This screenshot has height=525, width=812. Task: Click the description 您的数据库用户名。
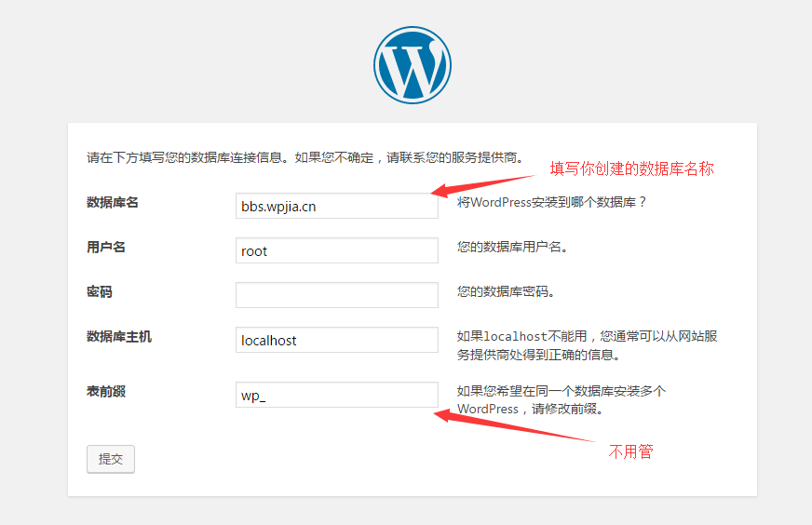(x=513, y=247)
